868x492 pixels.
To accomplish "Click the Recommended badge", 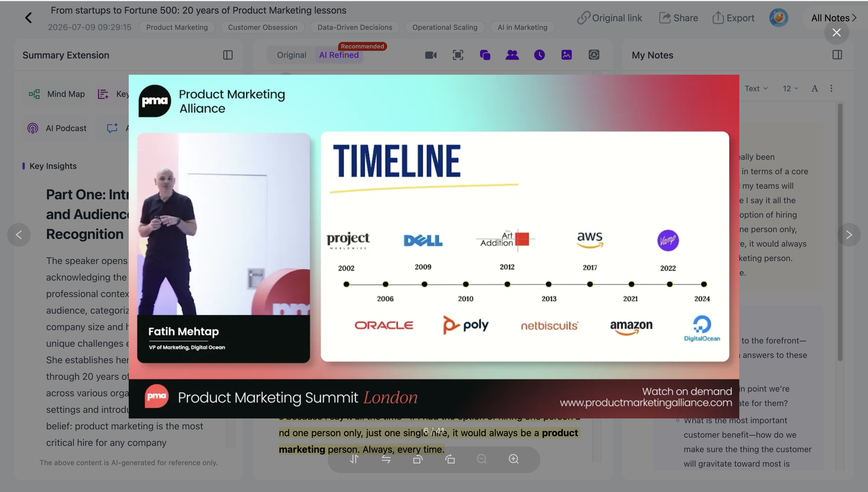I will [x=362, y=46].
